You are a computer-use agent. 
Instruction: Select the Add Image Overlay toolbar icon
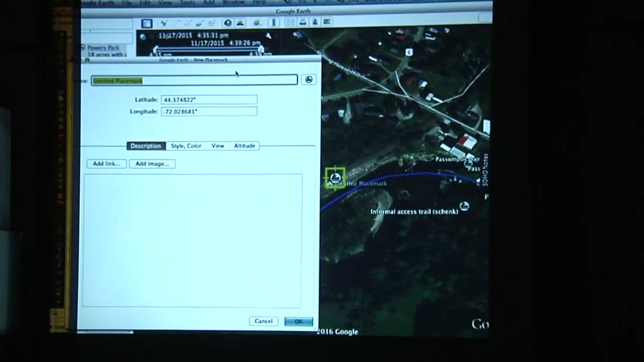point(200,23)
